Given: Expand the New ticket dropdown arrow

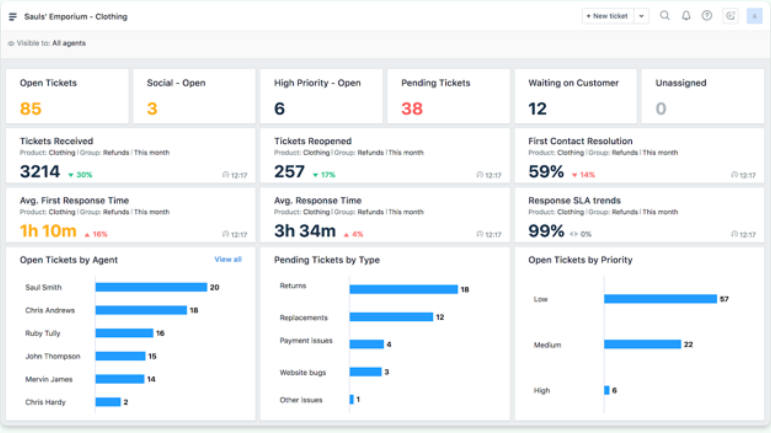Looking at the screenshot, I should click(641, 16).
